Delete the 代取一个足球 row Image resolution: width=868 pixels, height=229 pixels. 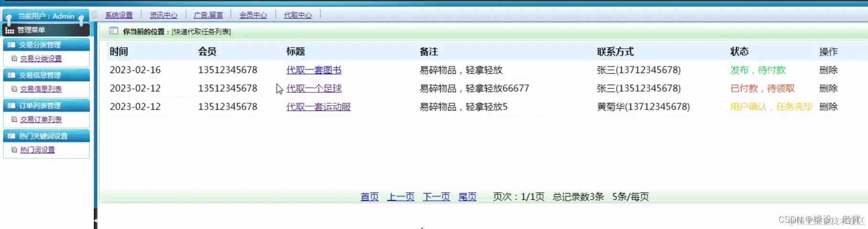pyautogui.click(x=828, y=88)
